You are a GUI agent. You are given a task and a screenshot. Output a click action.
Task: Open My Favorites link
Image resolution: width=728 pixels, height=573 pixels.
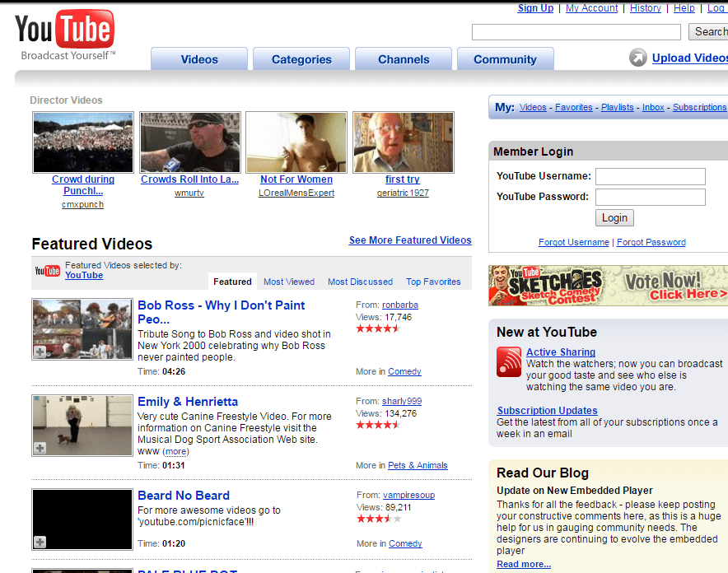[x=573, y=107]
